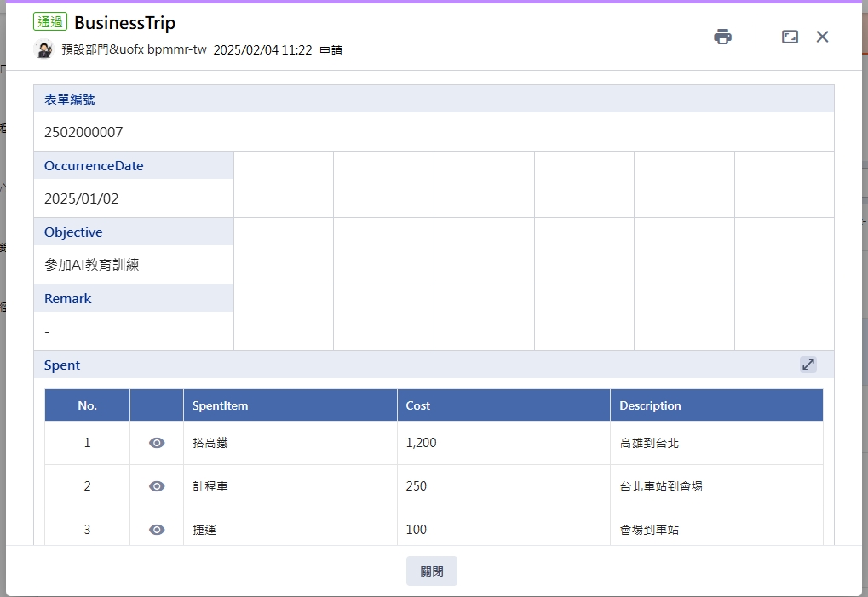Image resolution: width=868 pixels, height=597 pixels.
Task: Click the Cost column header
Action: coord(417,405)
